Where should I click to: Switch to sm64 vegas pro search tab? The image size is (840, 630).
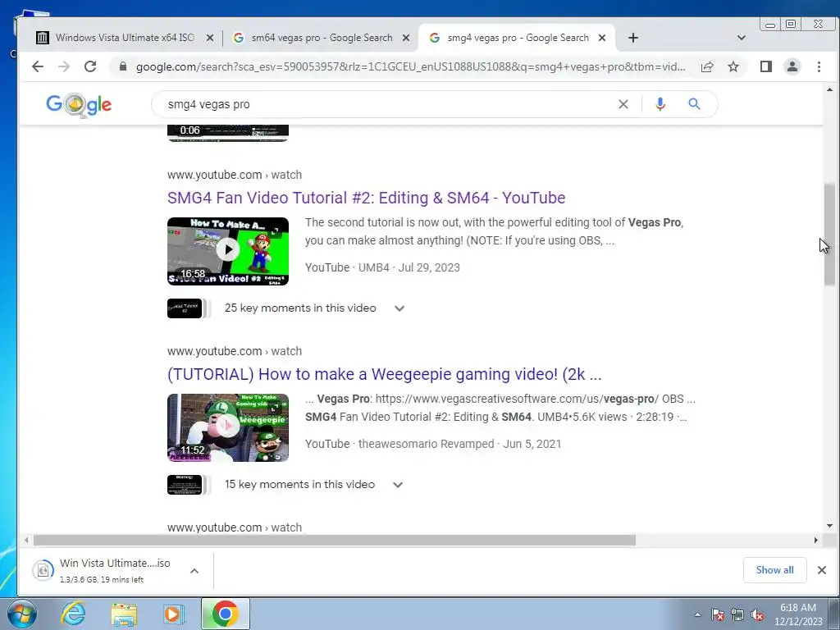pyautogui.click(x=322, y=38)
